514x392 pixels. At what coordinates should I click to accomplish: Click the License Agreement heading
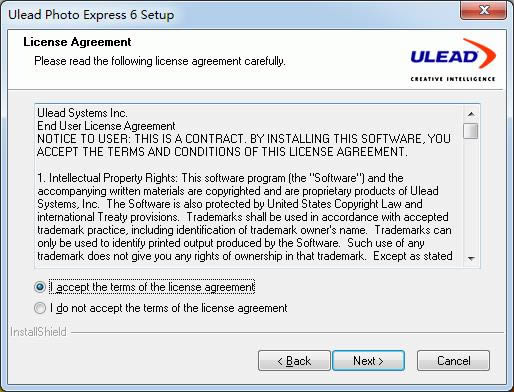77,42
